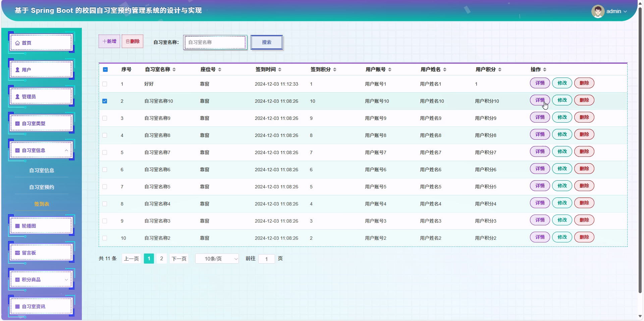This screenshot has height=321, width=644.
Task: Click the 新增 add button
Action: pyautogui.click(x=109, y=41)
